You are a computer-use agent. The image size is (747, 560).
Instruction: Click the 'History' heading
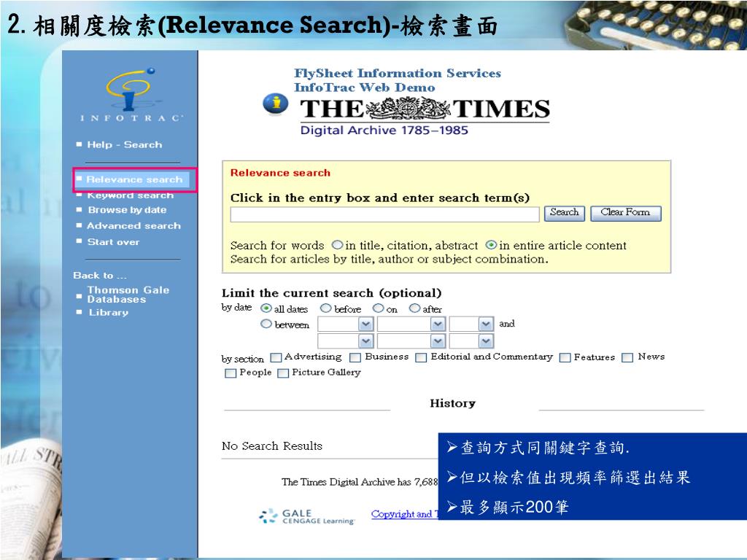point(452,403)
